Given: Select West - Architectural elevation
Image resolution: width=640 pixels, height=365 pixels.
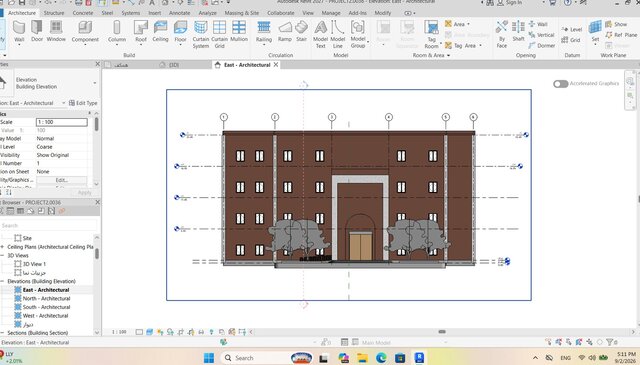Looking at the screenshot, I should pyautogui.click(x=45, y=316).
